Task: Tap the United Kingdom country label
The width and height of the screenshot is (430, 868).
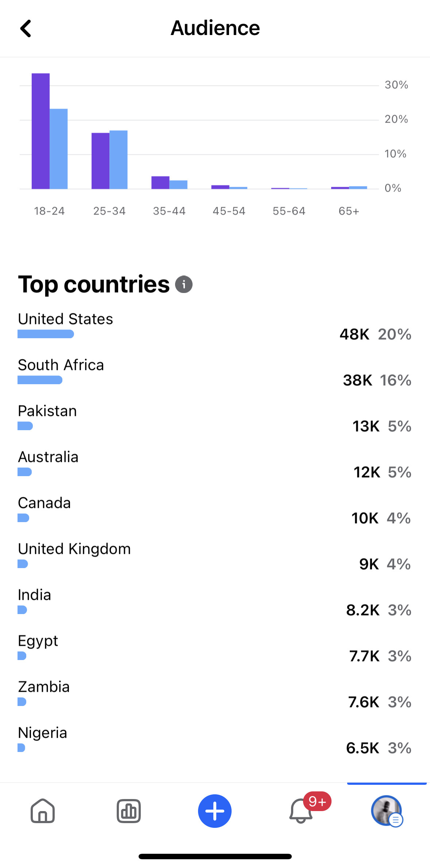Action: click(x=74, y=549)
